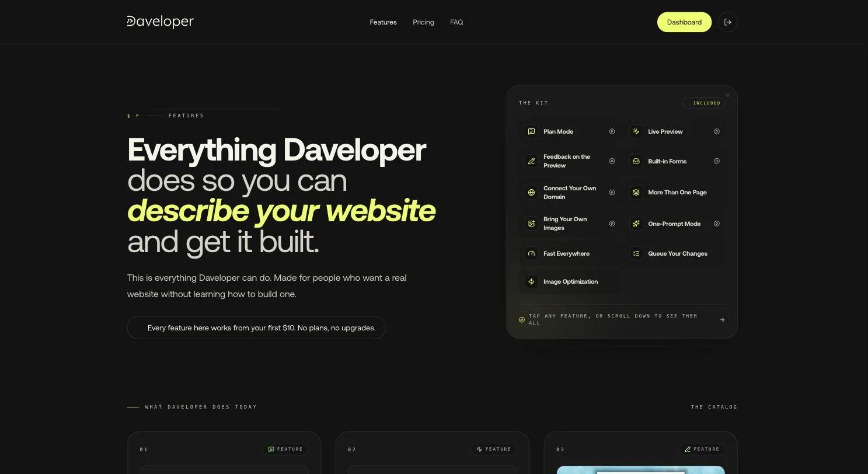Click 'THE KIT' heading in the panel
The image size is (868, 474).
pos(534,103)
